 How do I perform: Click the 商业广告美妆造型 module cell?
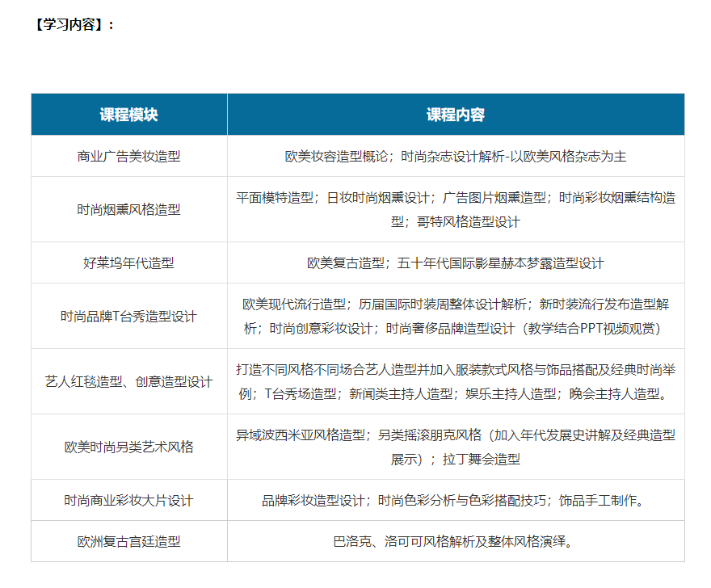click(x=129, y=156)
